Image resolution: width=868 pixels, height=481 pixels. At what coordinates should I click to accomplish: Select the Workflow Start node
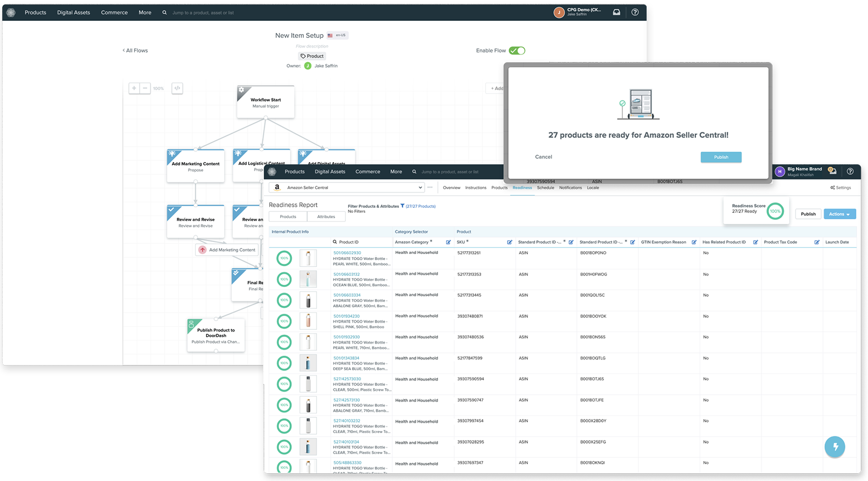click(265, 102)
